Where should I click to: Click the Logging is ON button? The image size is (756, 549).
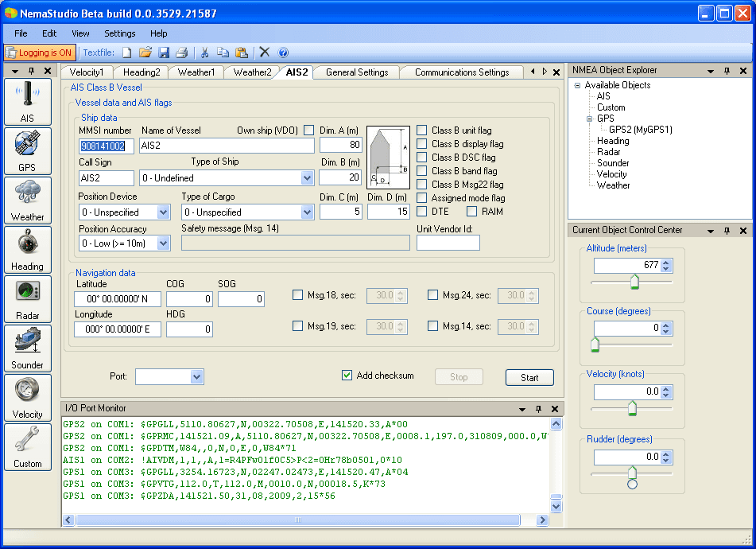click(39, 53)
